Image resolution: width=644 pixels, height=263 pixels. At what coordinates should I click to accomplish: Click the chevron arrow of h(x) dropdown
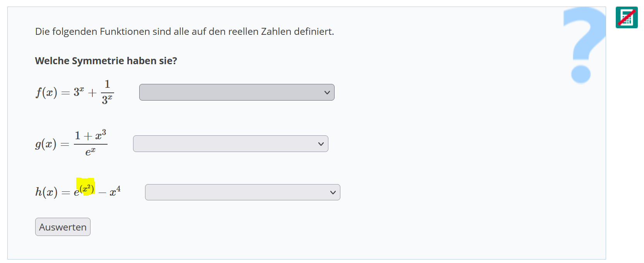pos(333,192)
